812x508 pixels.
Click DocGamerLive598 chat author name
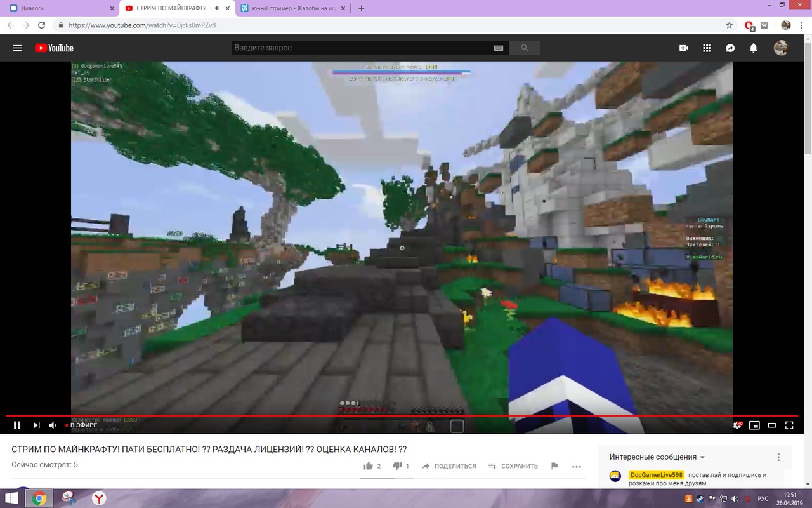657,475
